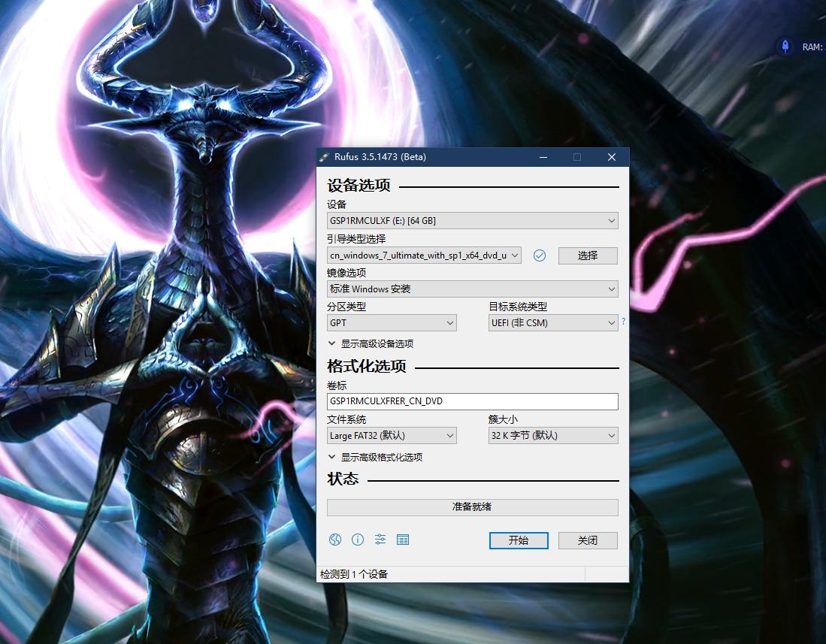826x644 pixels.
Task: Open the UEFI (非 CSM) target system dropdown
Action: [553, 323]
